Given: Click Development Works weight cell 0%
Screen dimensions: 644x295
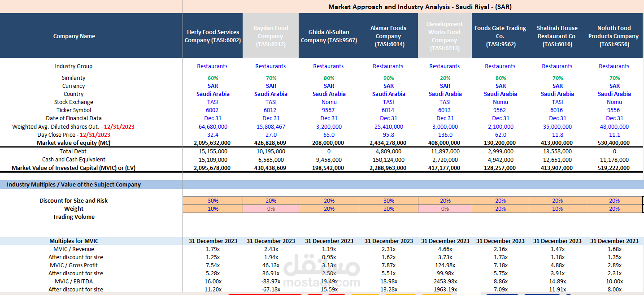Looking at the screenshot, I should 445,208.
